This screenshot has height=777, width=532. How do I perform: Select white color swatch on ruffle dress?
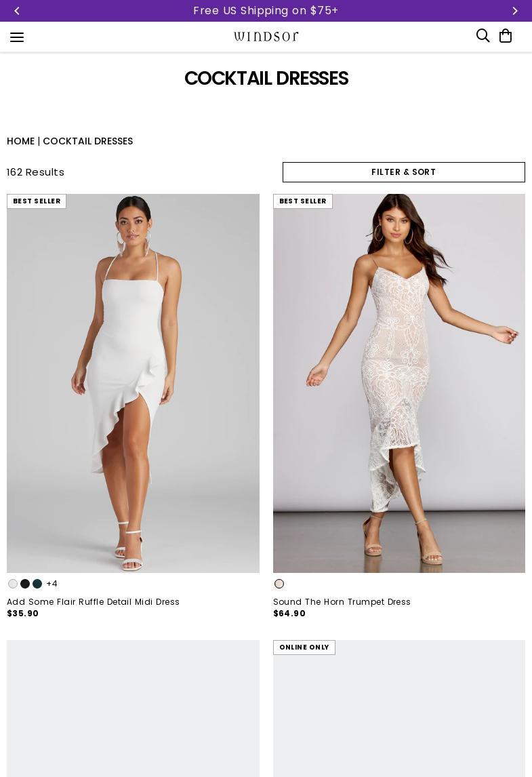pyautogui.click(x=13, y=584)
